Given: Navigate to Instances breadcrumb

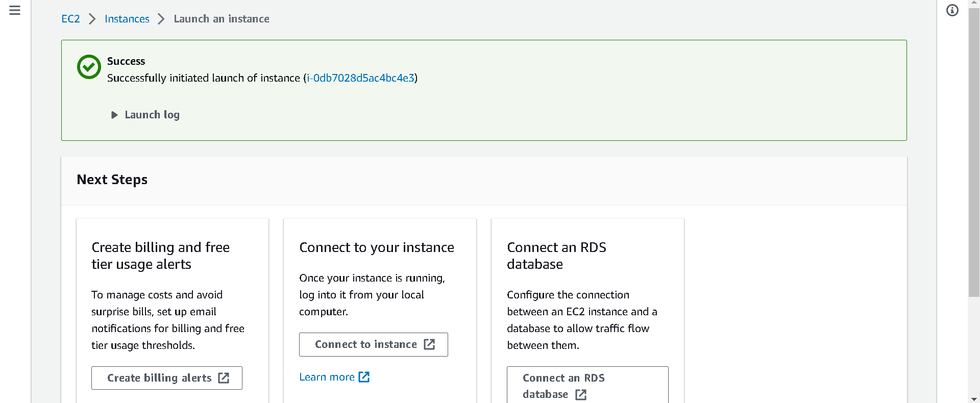Looking at the screenshot, I should pos(127,19).
